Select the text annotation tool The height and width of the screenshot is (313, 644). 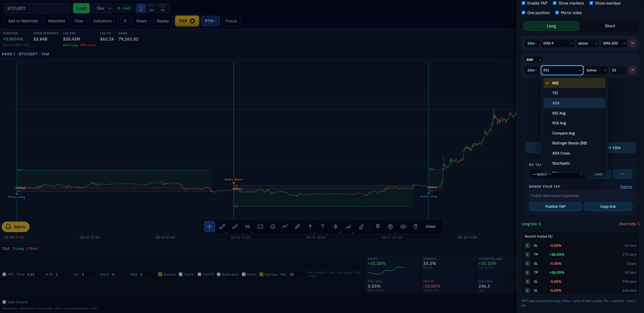pos(323,226)
